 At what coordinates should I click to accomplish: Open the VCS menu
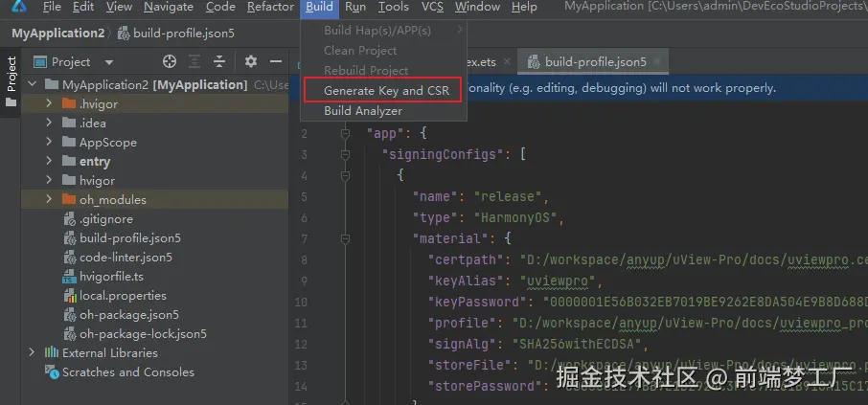tap(432, 7)
